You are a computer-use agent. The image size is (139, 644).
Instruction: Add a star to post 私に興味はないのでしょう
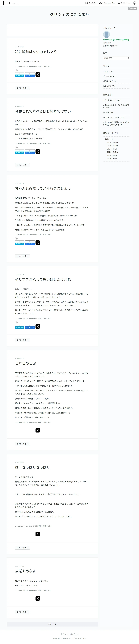(x=16, y=70)
